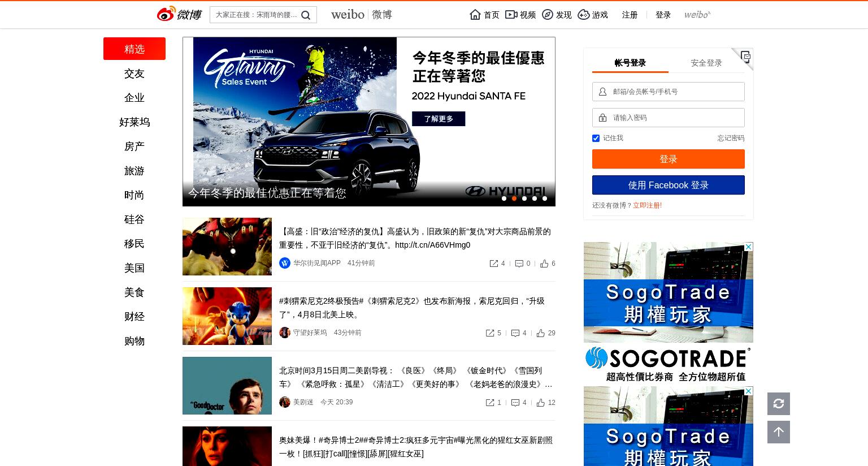Click 立即注册 link
The width and height of the screenshot is (868, 466).
point(647,205)
